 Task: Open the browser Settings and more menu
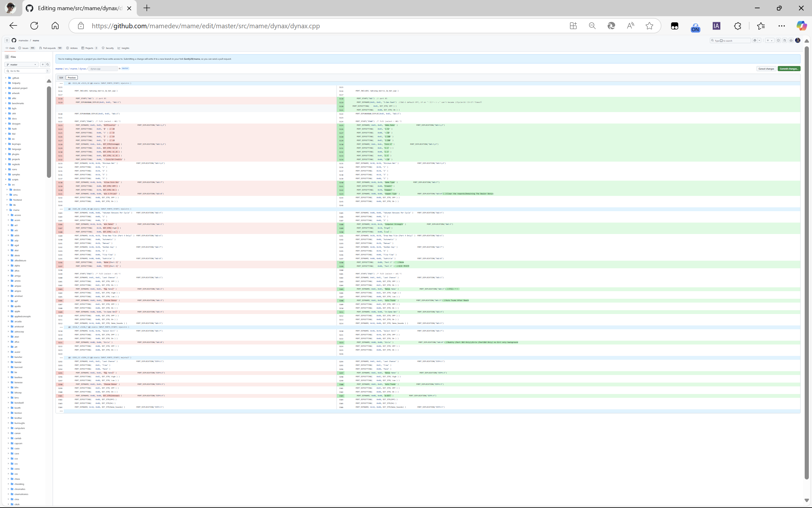point(782,26)
